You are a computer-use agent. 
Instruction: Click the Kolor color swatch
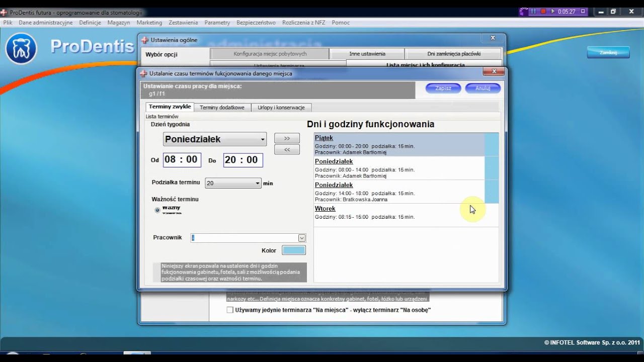point(294,250)
